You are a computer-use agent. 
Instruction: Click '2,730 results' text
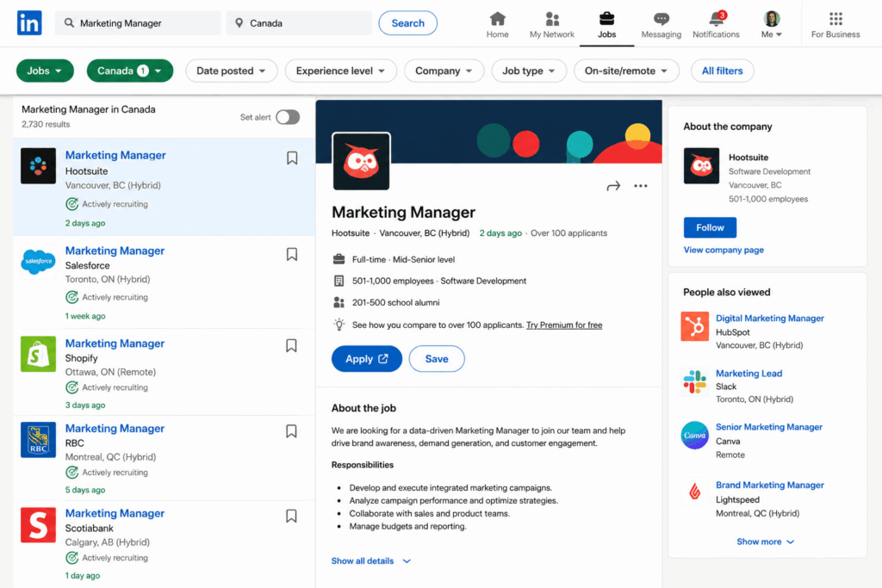(x=46, y=124)
